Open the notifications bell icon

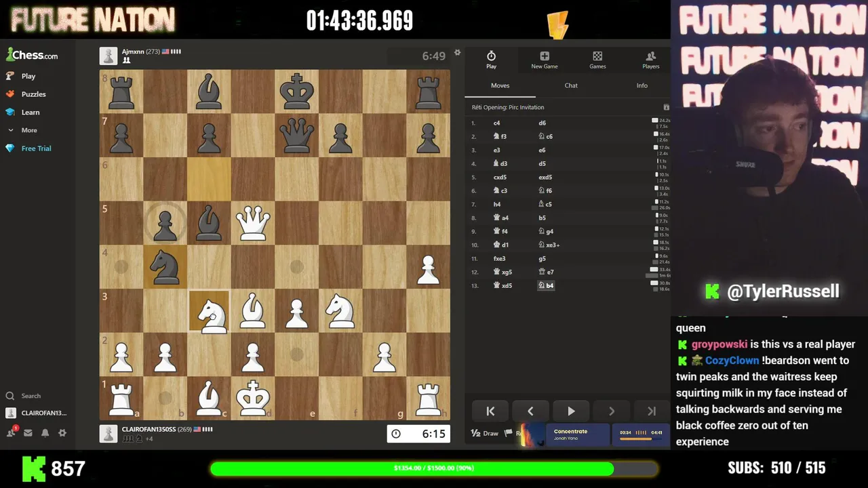45,432
